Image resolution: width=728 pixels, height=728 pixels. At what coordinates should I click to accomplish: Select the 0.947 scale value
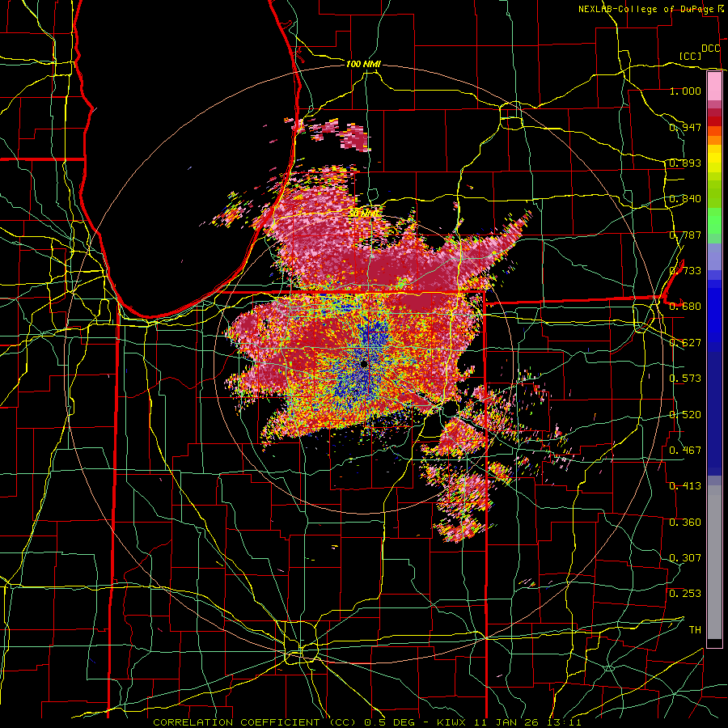pos(685,127)
